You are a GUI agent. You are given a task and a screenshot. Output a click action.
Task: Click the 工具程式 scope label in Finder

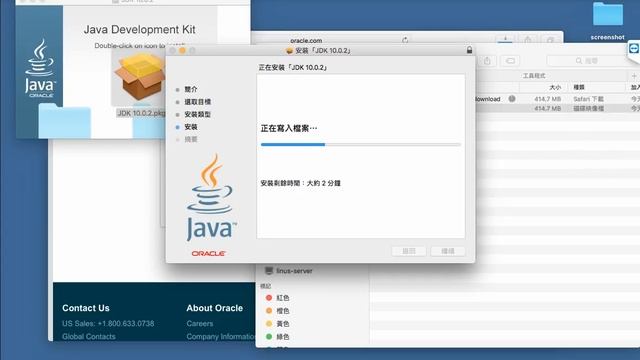(534, 76)
